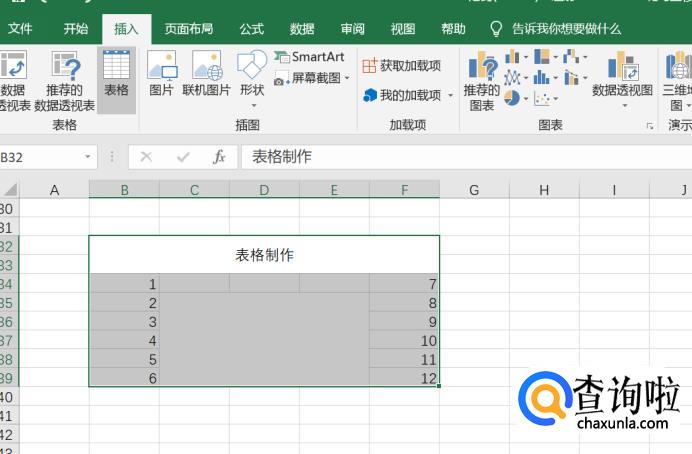Click the Tell Me search box (告诉我你想要做什么)
This screenshot has width=692, height=454.
[566, 29]
